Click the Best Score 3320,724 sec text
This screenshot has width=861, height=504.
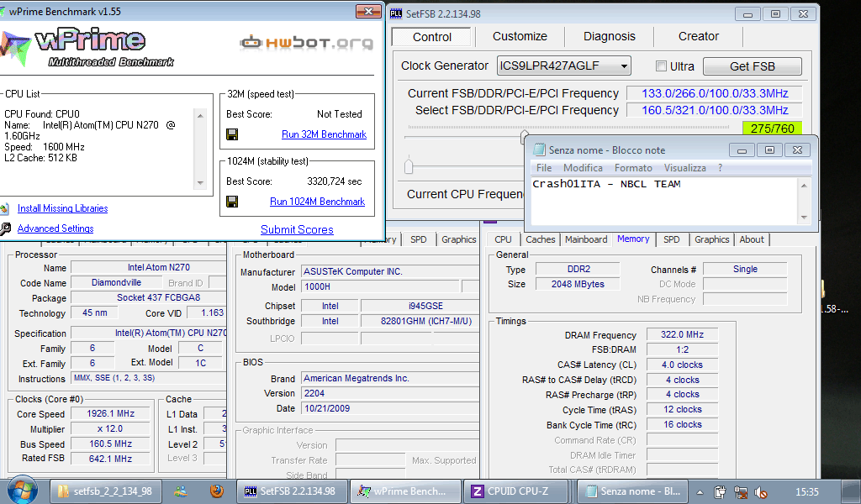point(335,181)
